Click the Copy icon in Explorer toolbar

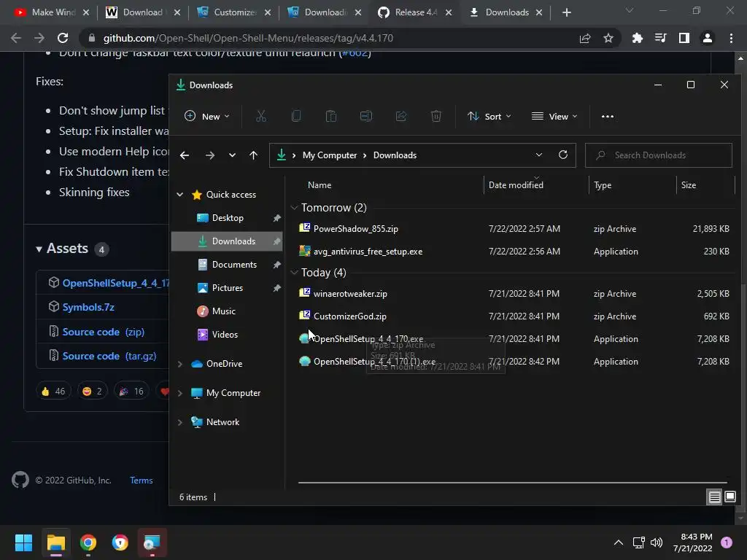(296, 116)
